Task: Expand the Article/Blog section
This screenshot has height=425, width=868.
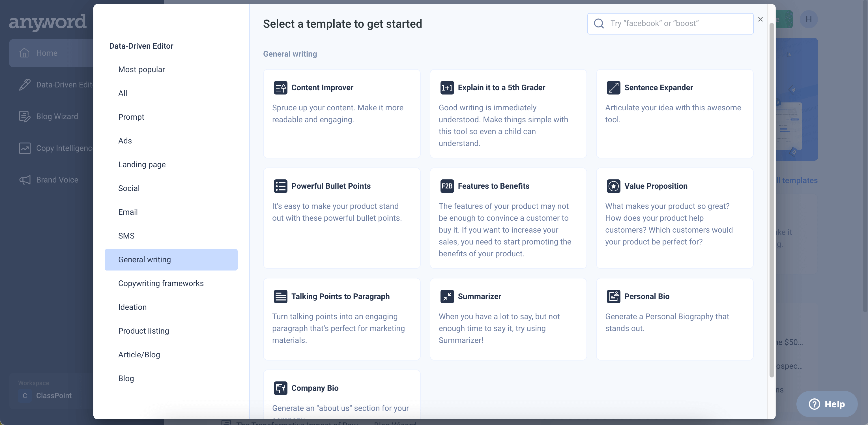Action: 139,355
